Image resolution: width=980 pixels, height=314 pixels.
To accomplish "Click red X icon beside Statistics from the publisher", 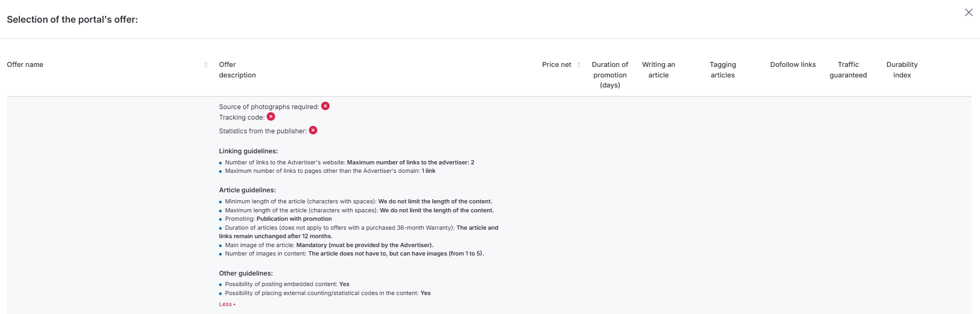I will pyautogui.click(x=313, y=130).
